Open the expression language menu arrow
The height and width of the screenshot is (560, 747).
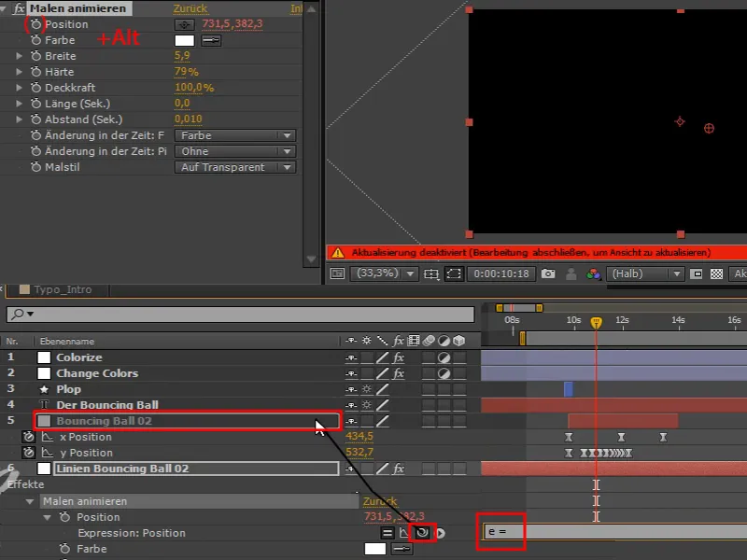pos(441,533)
